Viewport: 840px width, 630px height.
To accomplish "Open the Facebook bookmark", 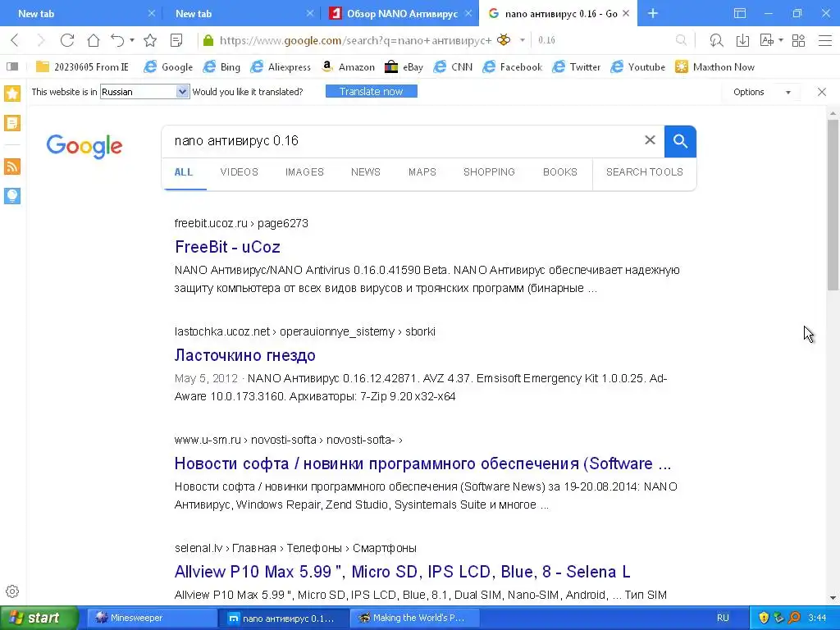I will coord(512,67).
